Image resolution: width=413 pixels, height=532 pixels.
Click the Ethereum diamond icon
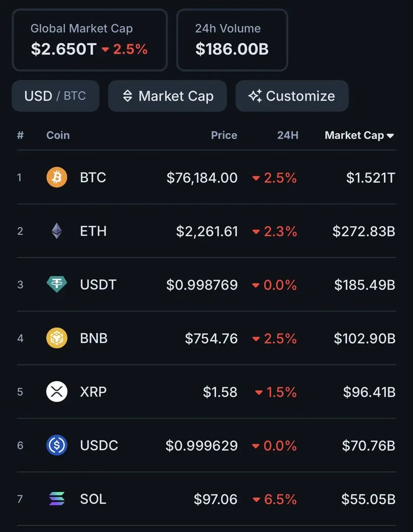(x=57, y=231)
